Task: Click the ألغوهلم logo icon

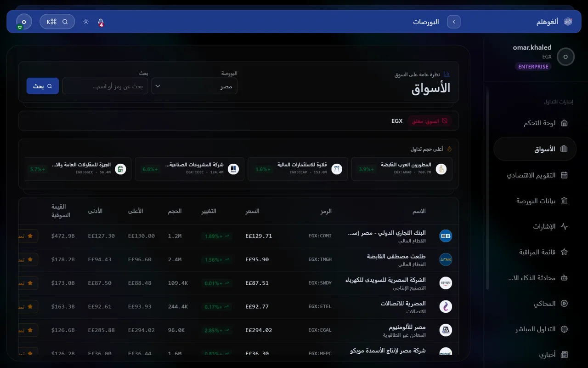Action: tap(568, 22)
